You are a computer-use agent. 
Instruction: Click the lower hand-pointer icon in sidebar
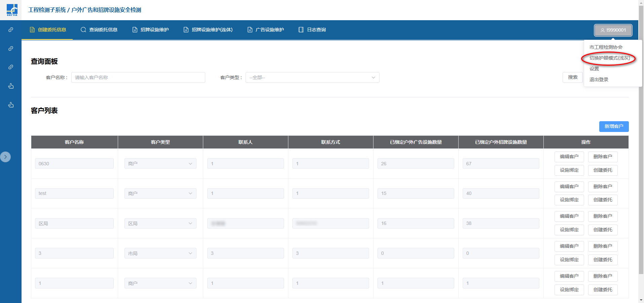point(11,105)
